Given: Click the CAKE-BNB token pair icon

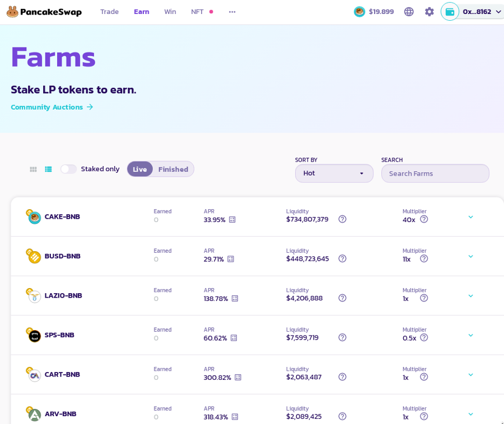Looking at the screenshot, I should click(x=34, y=217).
